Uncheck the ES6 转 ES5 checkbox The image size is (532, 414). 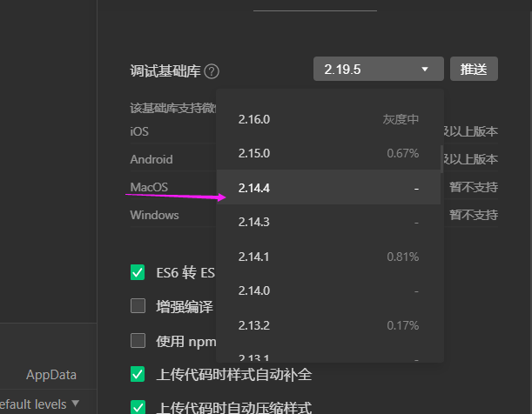[138, 272]
